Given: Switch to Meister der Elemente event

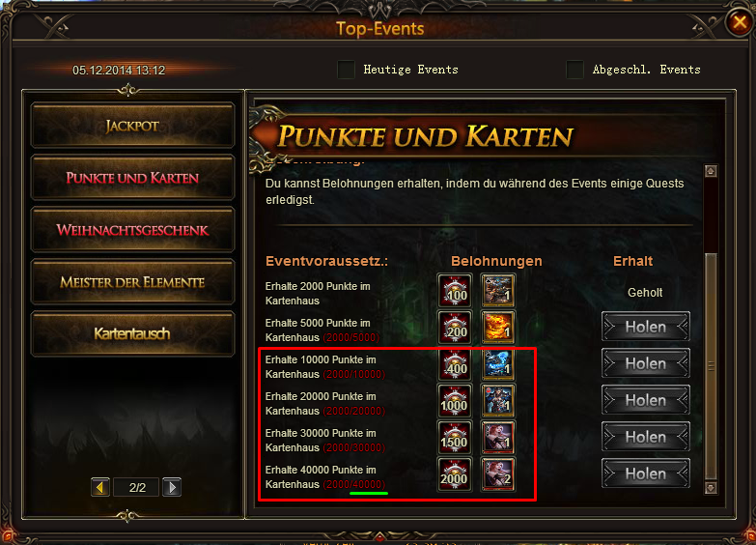Looking at the screenshot, I should point(132,282).
